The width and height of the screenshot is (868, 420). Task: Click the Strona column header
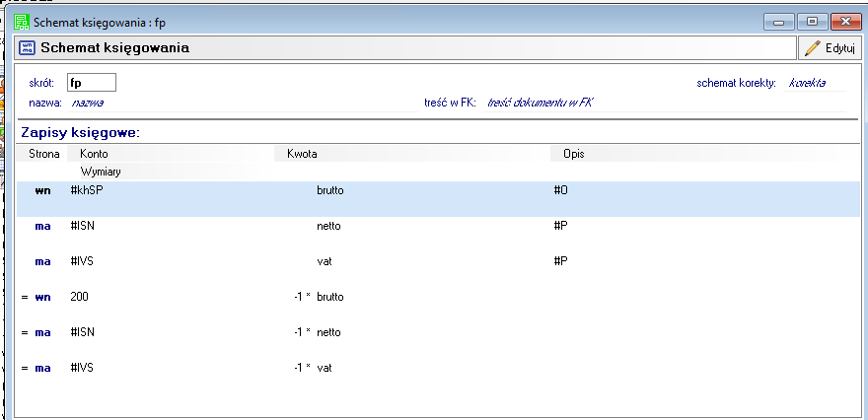click(x=43, y=154)
